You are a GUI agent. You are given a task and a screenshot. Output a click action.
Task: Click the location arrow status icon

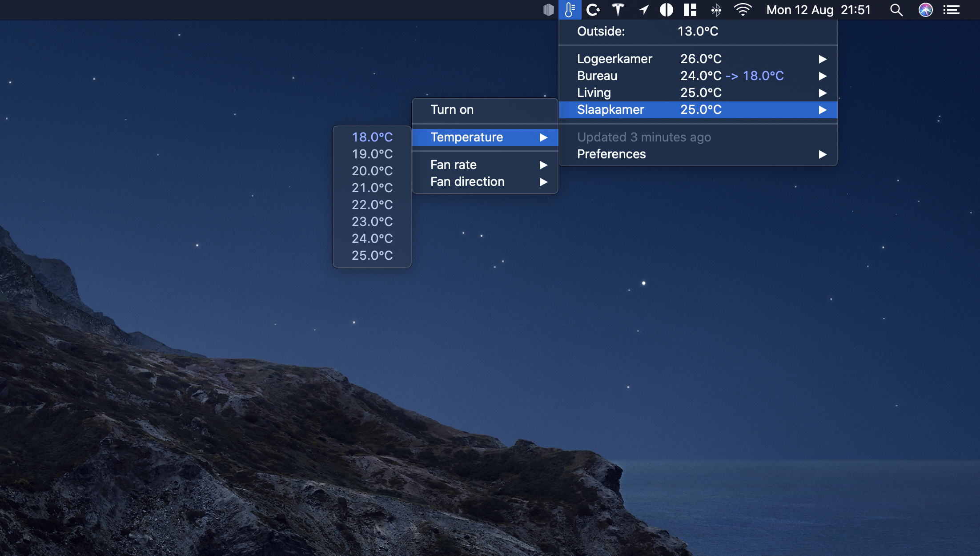[x=643, y=10]
